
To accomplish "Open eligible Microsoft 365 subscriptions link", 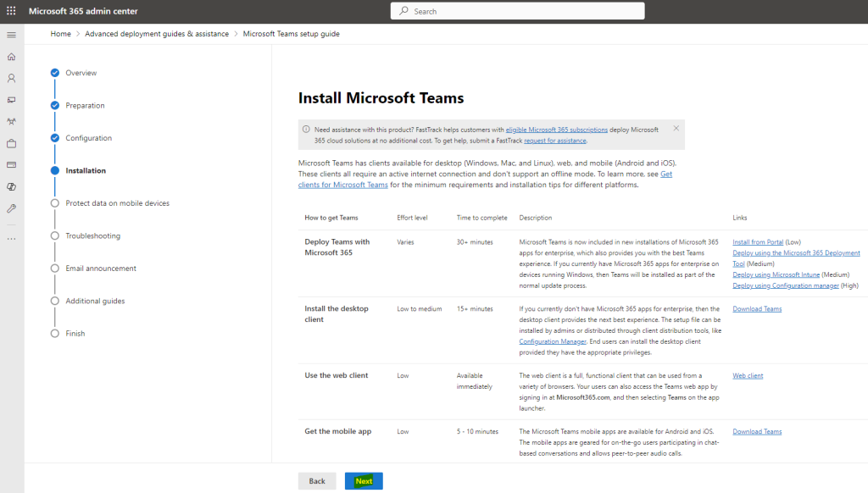I will [556, 130].
